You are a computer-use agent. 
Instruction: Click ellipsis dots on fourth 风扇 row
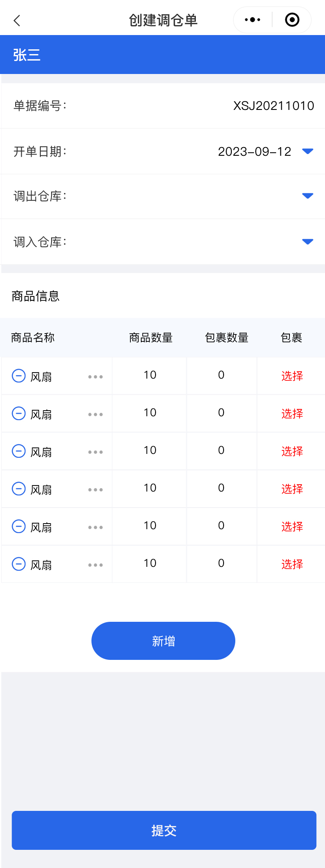pos(95,490)
